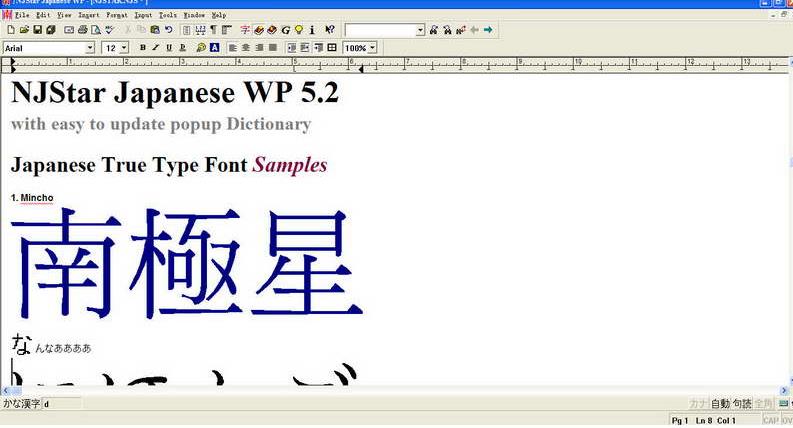Click the highlight color marker icon
This screenshot has width=793, height=428.
[201, 48]
